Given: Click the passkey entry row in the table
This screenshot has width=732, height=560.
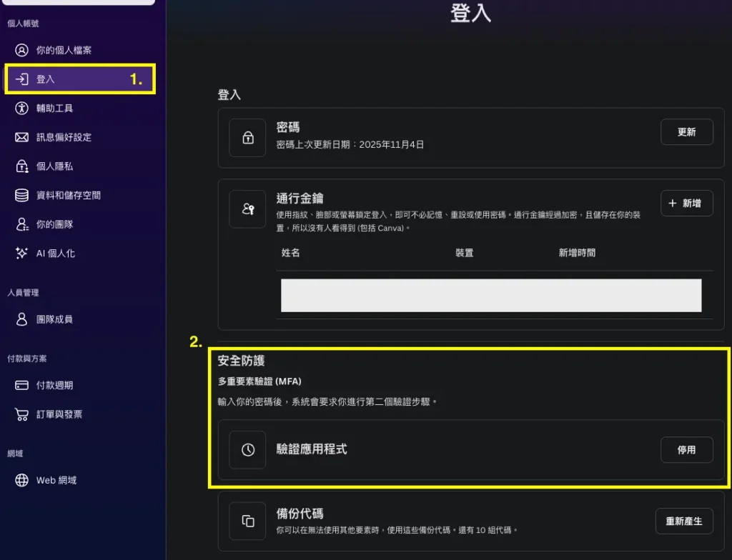Looking at the screenshot, I should click(491, 296).
